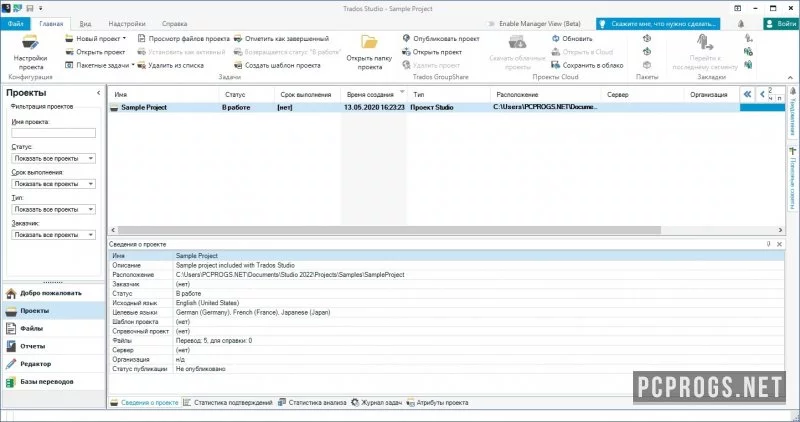Click Исходный язык English (United States) value
800x422 pixels.
tap(207, 303)
